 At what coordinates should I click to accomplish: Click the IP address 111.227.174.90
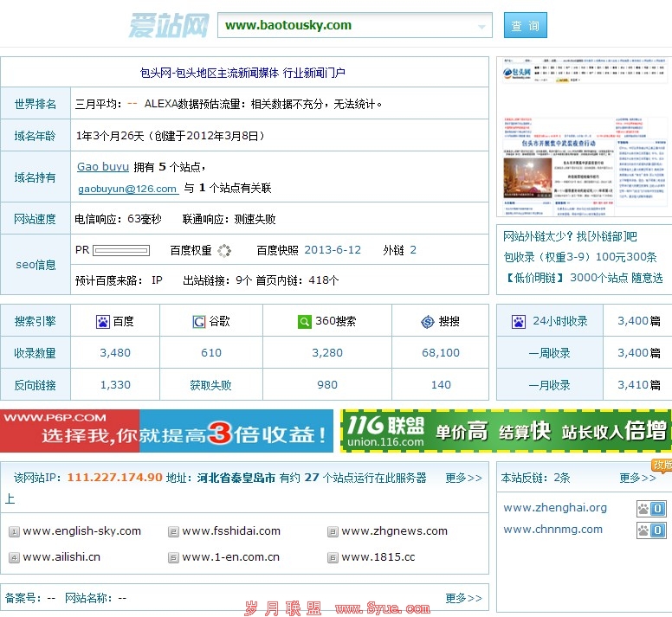point(115,478)
